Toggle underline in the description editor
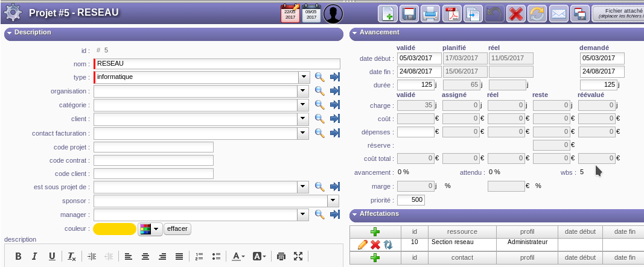Screen dimensions: 644x267 [52, 256]
